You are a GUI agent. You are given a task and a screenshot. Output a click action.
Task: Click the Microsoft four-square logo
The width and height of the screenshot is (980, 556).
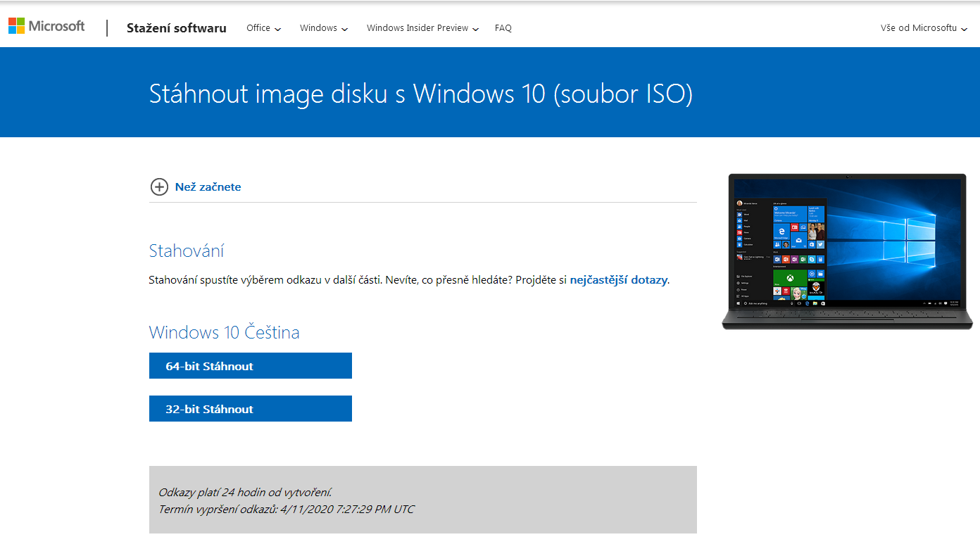pyautogui.click(x=16, y=26)
